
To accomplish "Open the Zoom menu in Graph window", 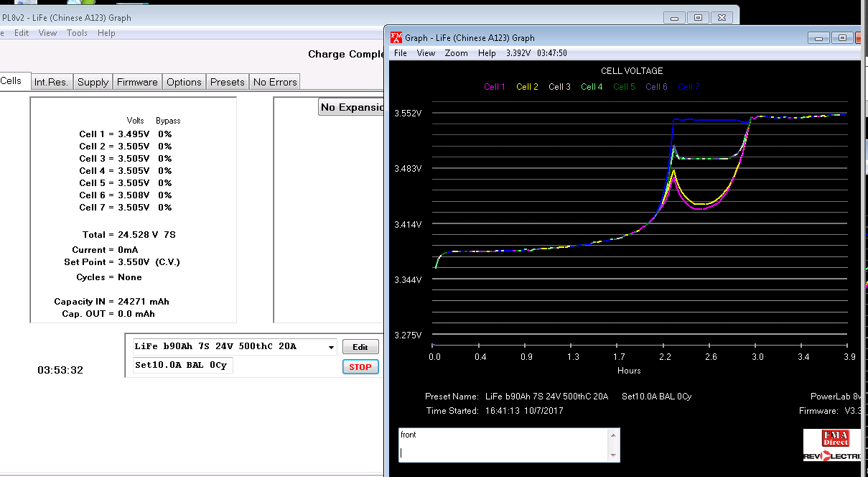I will 456,53.
